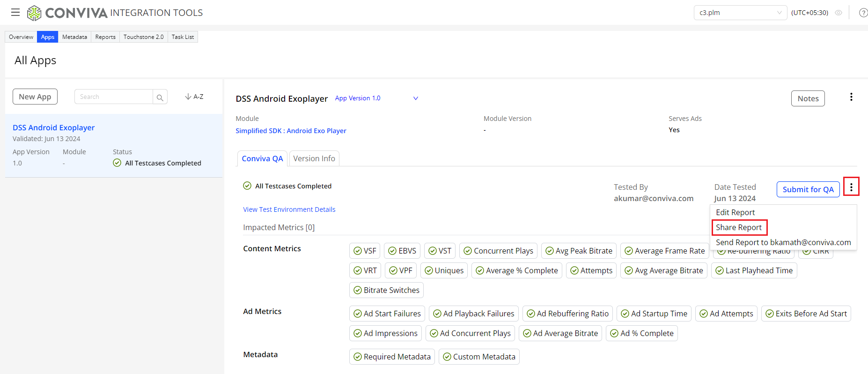Click the EBVS metric chip
Image resolution: width=868 pixels, height=374 pixels.
click(x=402, y=251)
